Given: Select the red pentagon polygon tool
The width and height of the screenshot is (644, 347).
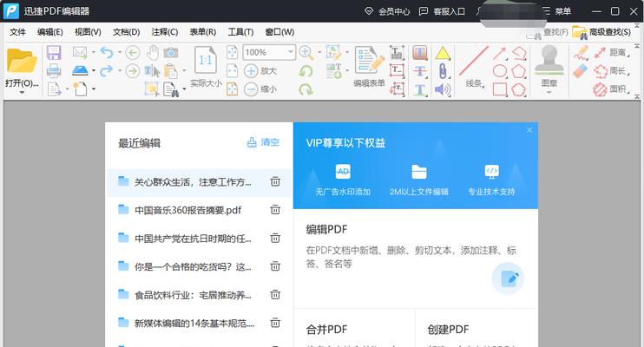Looking at the screenshot, I should [519, 71].
